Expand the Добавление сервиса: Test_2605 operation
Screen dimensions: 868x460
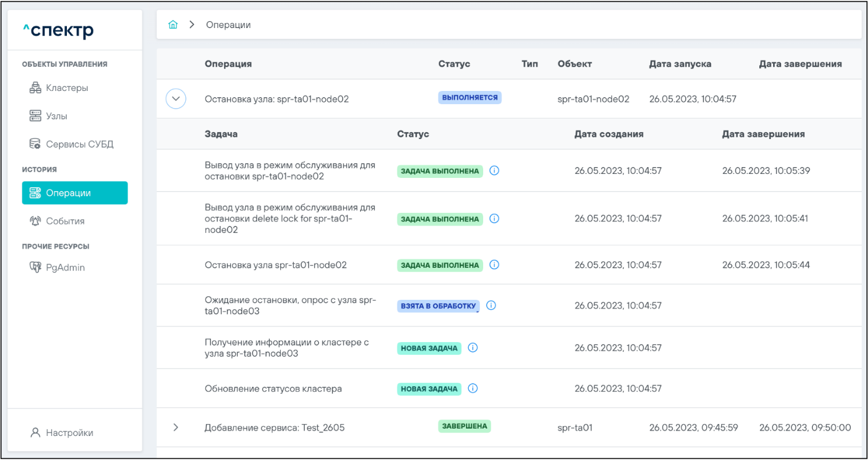(176, 427)
